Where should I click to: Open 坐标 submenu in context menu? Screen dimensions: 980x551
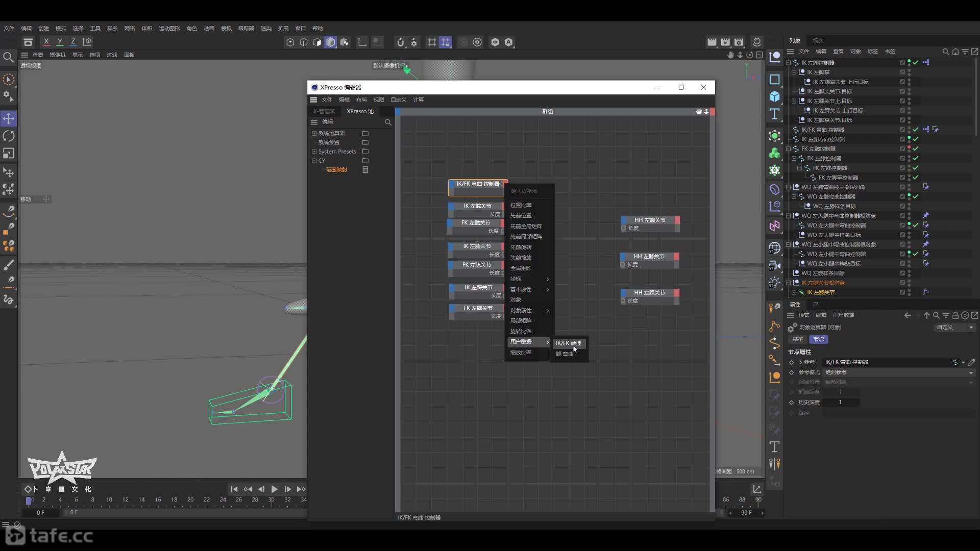point(529,279)
